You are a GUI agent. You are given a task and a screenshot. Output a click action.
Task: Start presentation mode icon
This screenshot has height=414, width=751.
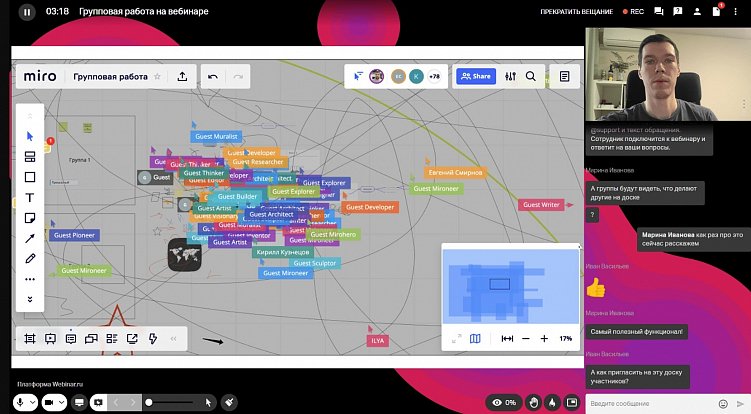[x=50, y=339]
